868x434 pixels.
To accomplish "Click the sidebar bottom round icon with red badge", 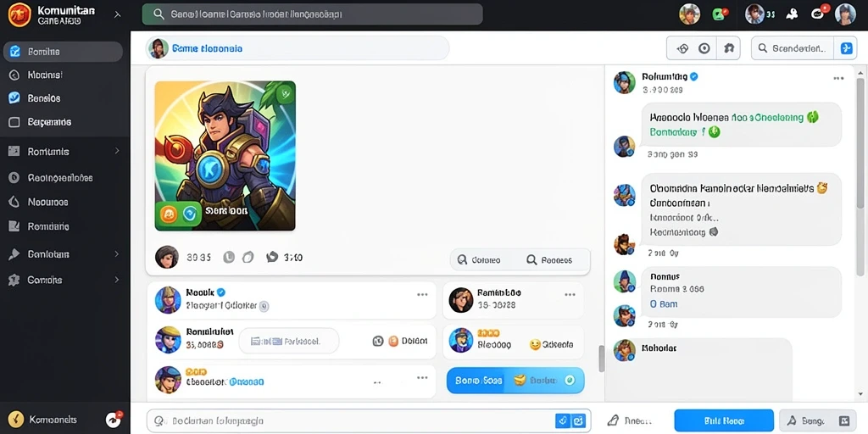I will point(114,420).
